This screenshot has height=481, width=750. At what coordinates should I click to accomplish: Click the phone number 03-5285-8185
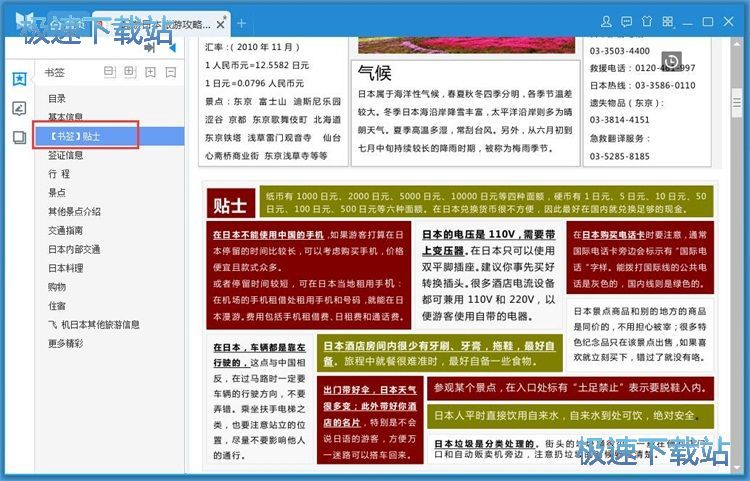(619, 156)
